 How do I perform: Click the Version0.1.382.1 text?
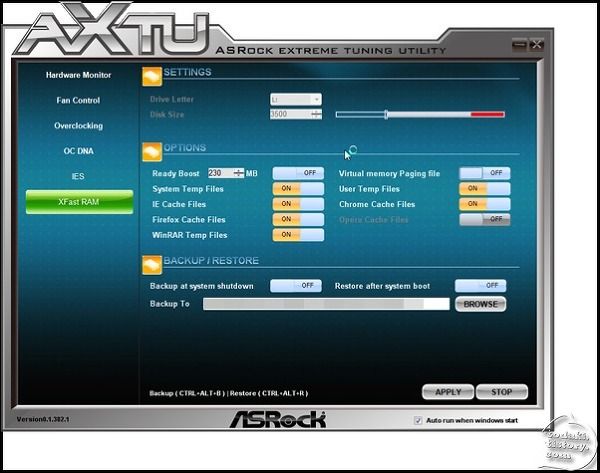coord(43,419)
